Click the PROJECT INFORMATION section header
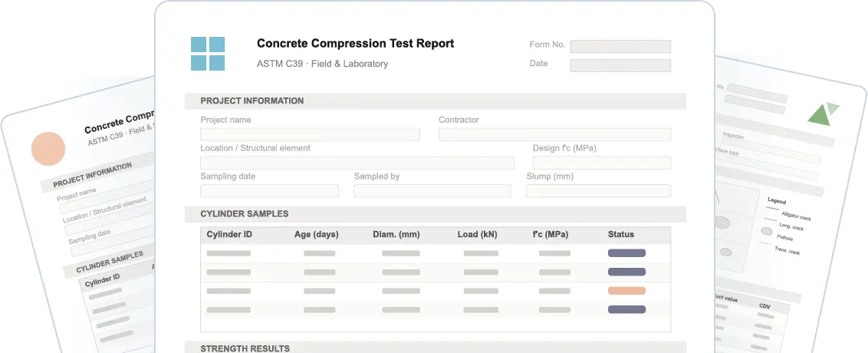The height and width of the screenshot is (353, 868). pos(252,101)
